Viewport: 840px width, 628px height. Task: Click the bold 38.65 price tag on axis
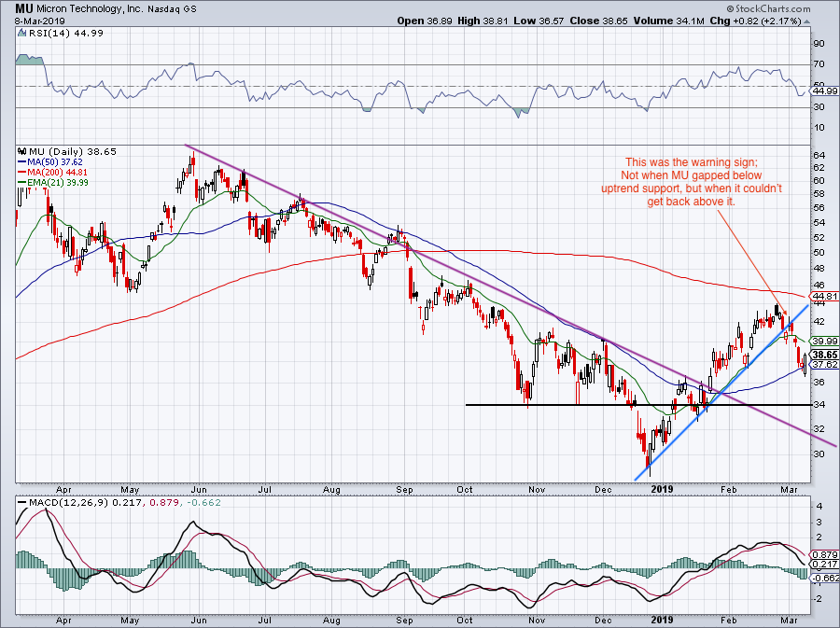coord(825,355)
